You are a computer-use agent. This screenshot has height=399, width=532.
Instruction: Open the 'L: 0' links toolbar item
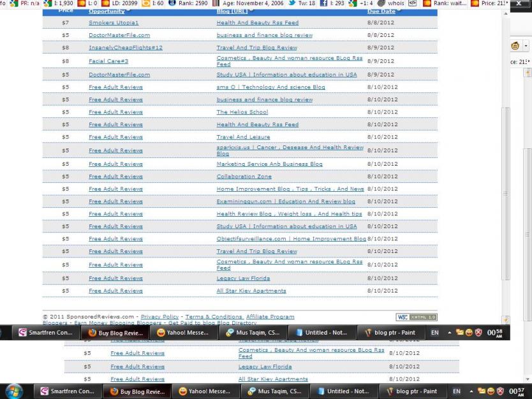(87, 3)
